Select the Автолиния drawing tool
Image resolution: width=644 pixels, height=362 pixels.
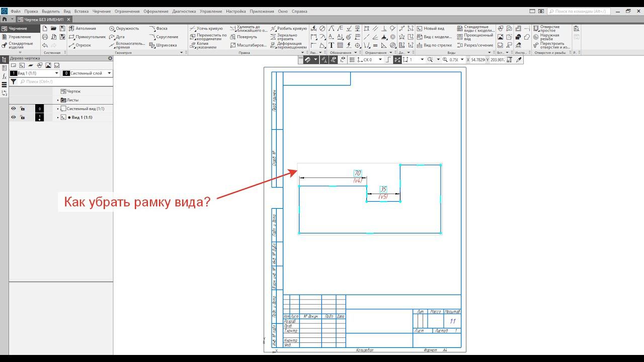point(82,29)
